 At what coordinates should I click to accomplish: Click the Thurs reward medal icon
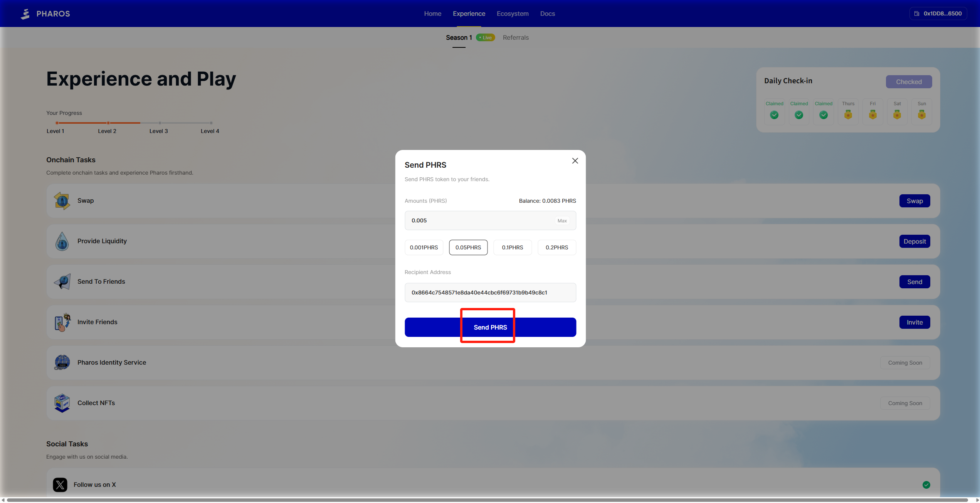[848, 114]
